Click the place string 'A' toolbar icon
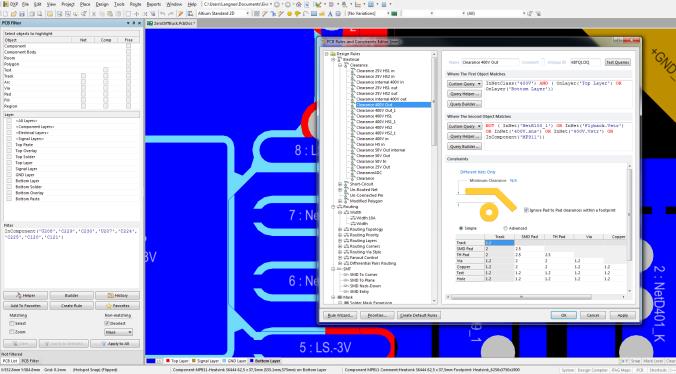This screenshot has width=676, height=374. coord(330,14)
